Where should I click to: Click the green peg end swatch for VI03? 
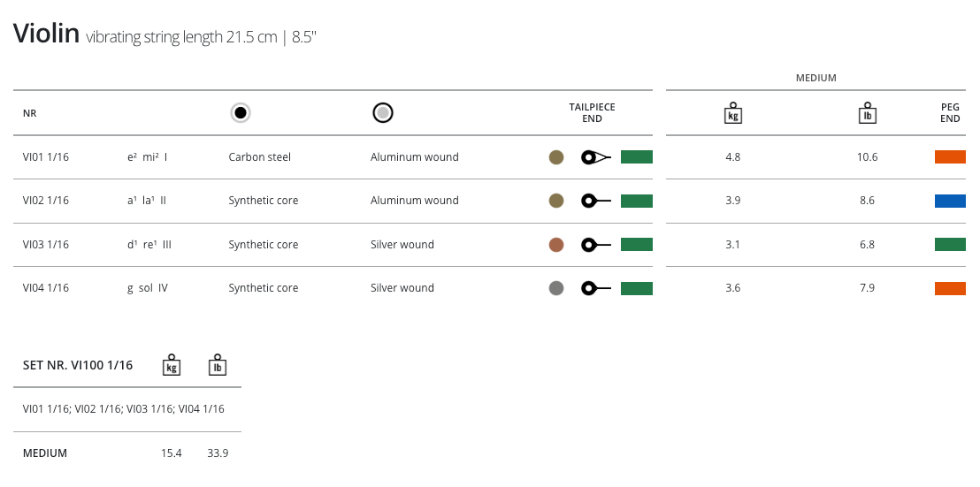[x=950, y=245]
